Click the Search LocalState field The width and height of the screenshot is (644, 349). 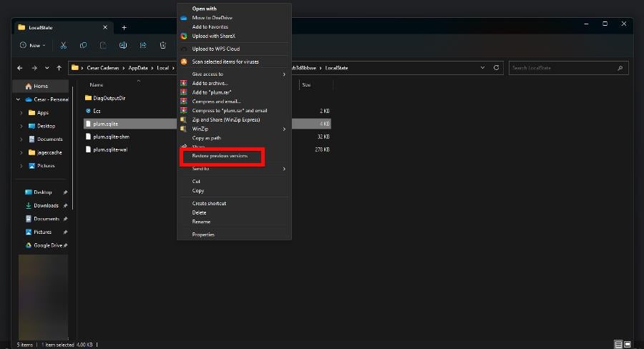[568, 68]
